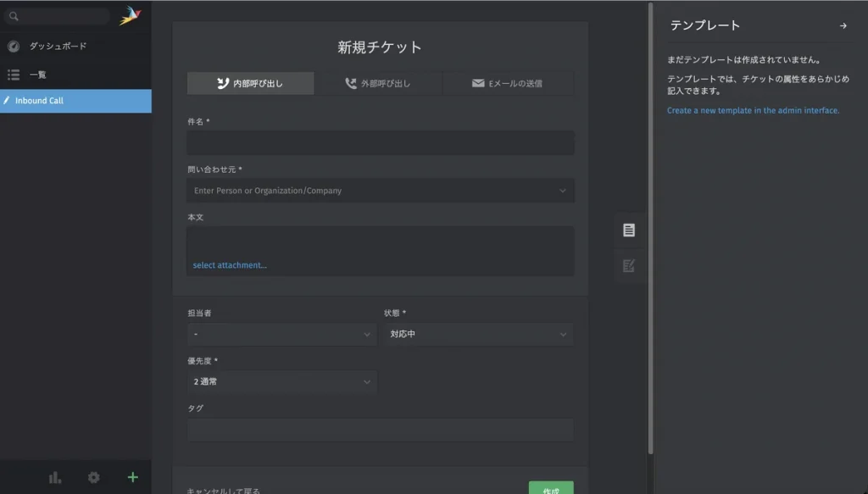Go to ダッシュボード menu item

click(75, 47)
